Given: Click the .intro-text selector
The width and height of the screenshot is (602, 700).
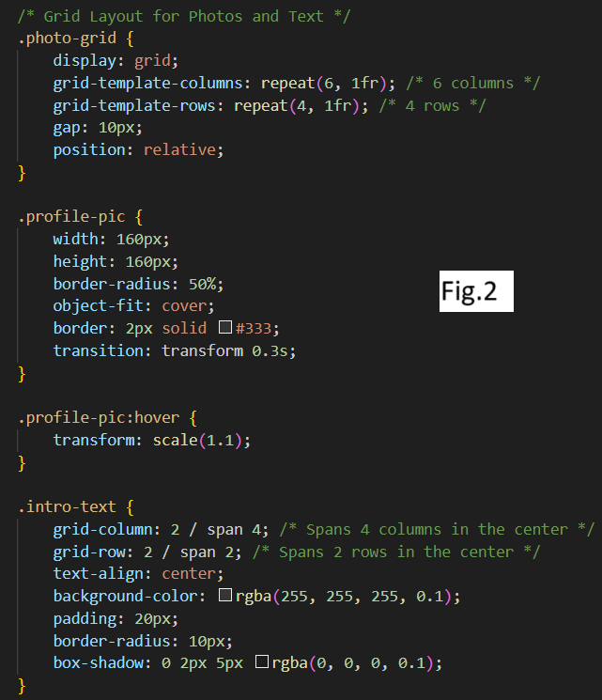Looking at the screenshot, I should coord(66,506).
